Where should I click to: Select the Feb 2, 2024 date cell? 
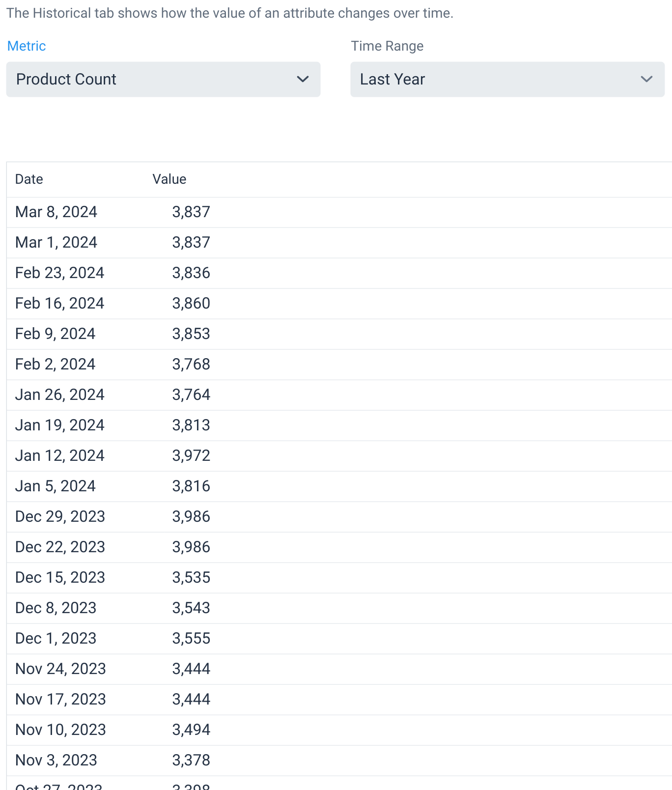coord(56,365)
